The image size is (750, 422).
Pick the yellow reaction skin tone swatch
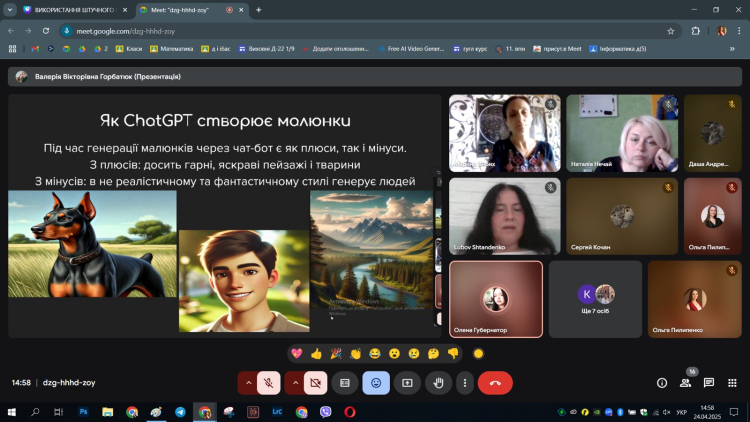pyautogui.click(x=478, y=353)
